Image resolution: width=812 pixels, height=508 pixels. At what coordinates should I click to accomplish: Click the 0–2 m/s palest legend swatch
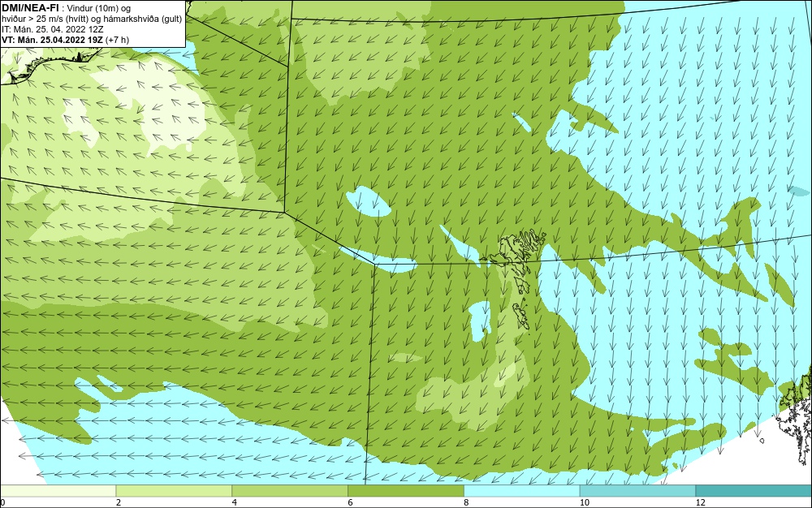coord(58,491)
